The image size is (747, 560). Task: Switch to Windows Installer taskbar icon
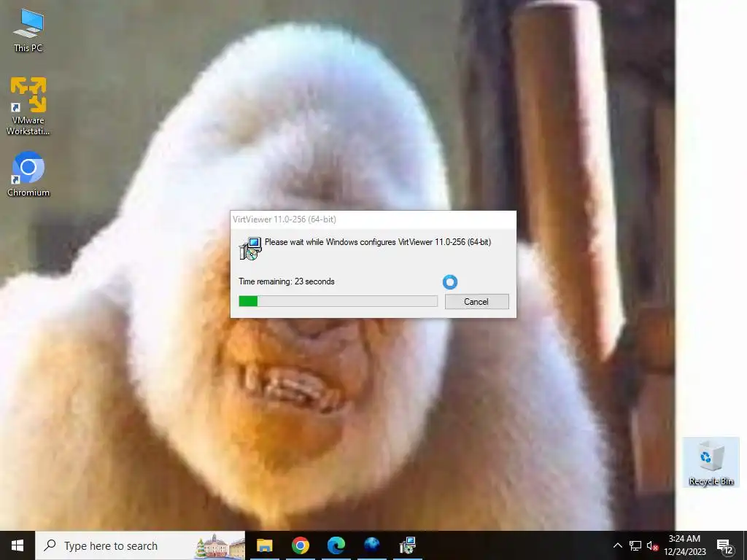pyautogui.click(x=407, y=545)
